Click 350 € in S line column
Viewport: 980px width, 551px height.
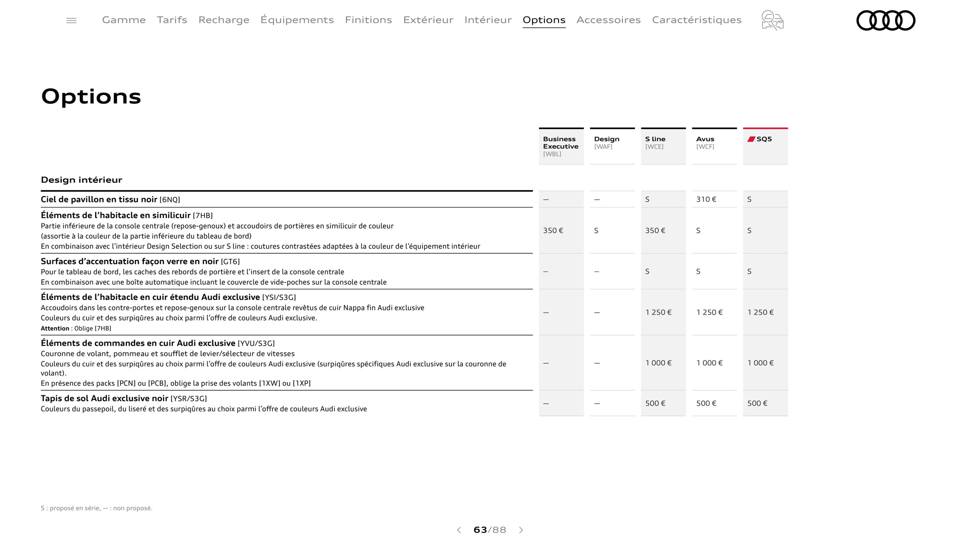pyautogui.click(x=663, y=231)
